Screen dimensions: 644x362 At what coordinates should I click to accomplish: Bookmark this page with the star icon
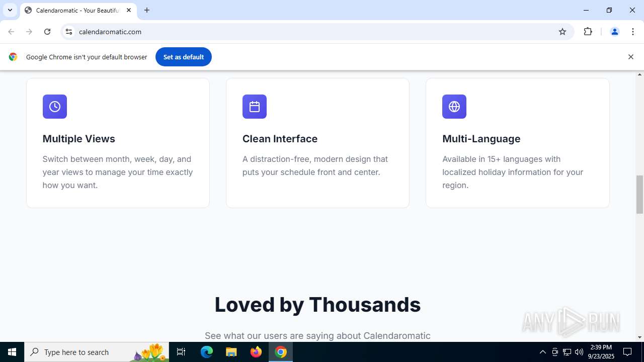562,32
